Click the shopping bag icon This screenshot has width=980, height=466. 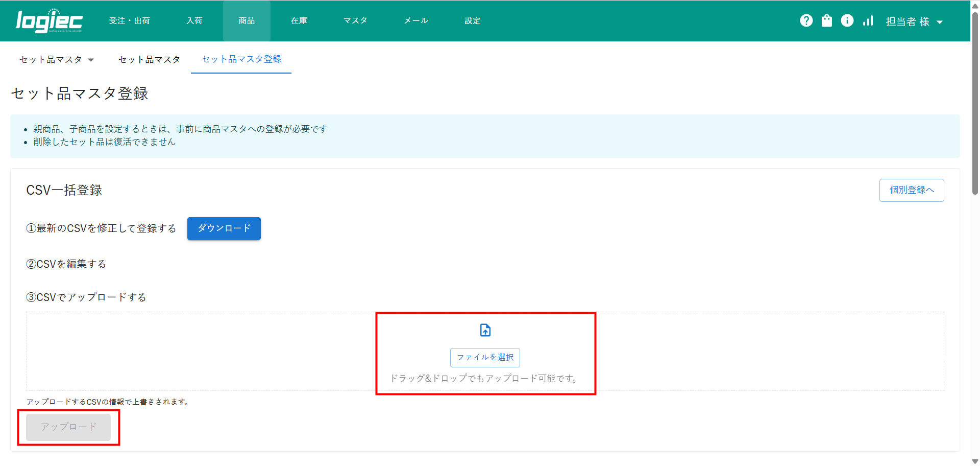coord(826,20)
